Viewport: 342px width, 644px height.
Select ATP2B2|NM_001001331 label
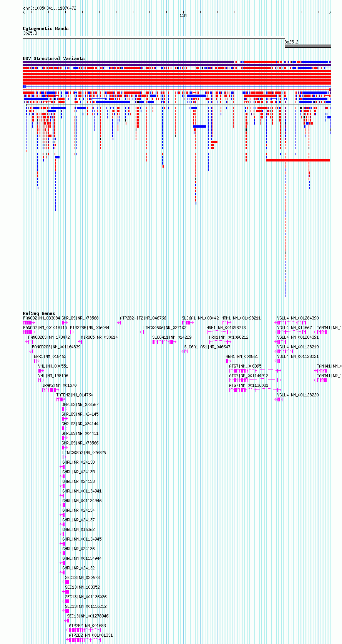click(x=91, y=635)
